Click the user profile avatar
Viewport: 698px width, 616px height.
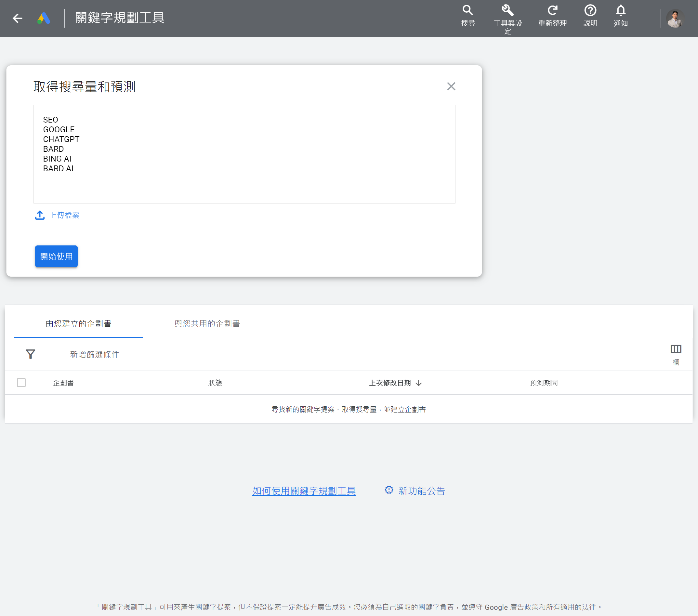point(675,19)
